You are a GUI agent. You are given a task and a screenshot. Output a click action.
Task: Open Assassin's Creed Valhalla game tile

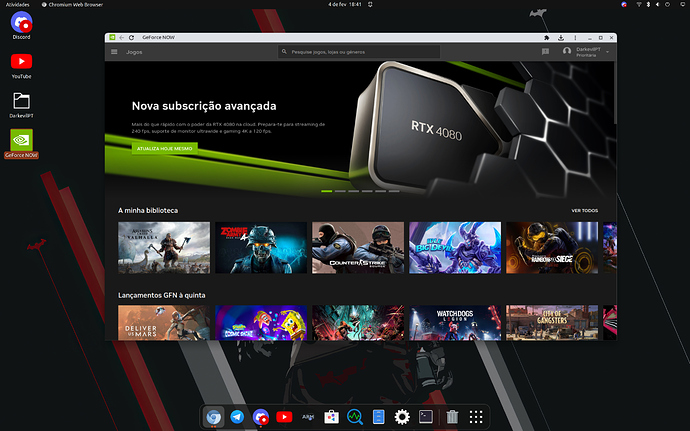click(164, 247)
